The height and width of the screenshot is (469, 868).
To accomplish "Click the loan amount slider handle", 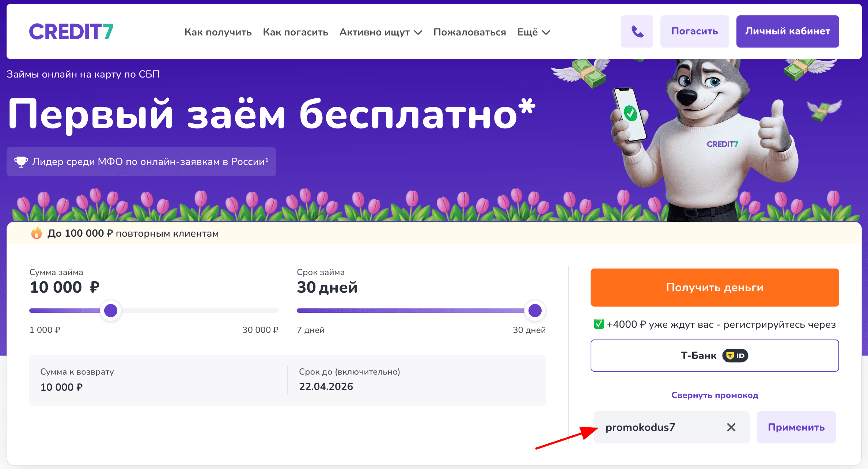I will tap(111, 310).
